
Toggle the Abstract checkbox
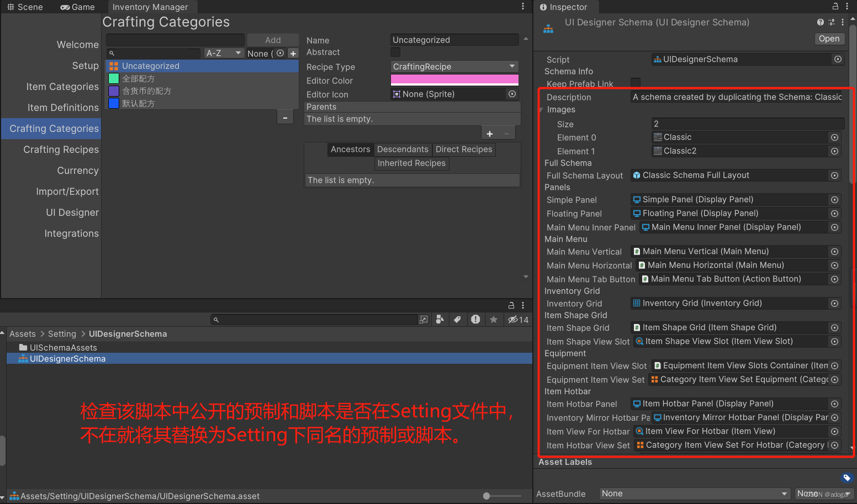pyautogui.click(x=395, y=52)
